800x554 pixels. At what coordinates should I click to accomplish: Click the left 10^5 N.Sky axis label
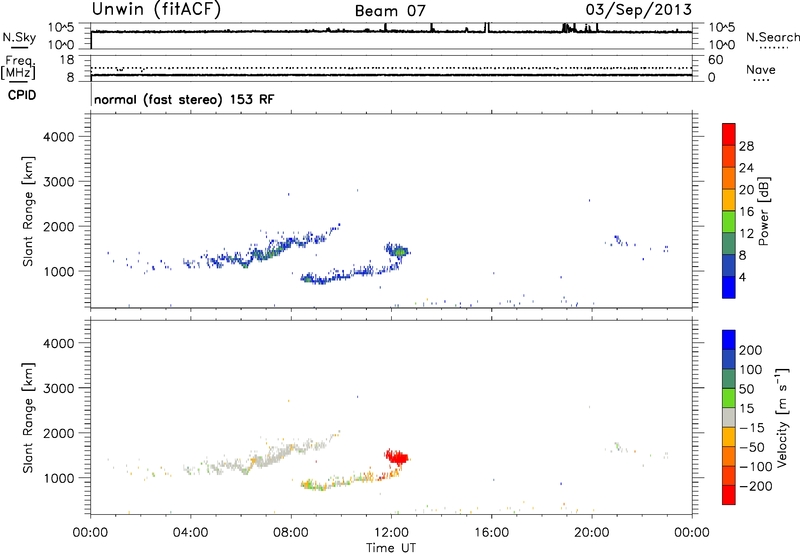click(61, 27)
